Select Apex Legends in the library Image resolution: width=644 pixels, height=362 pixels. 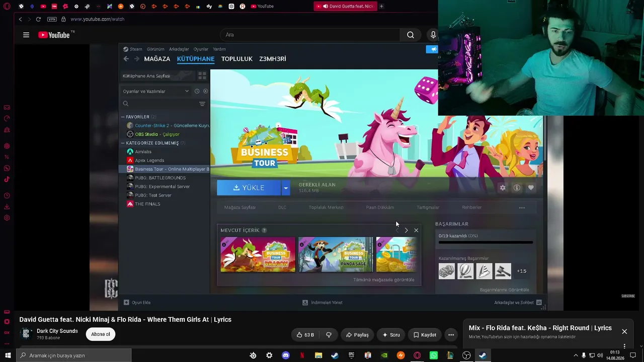tap(165, 160)
